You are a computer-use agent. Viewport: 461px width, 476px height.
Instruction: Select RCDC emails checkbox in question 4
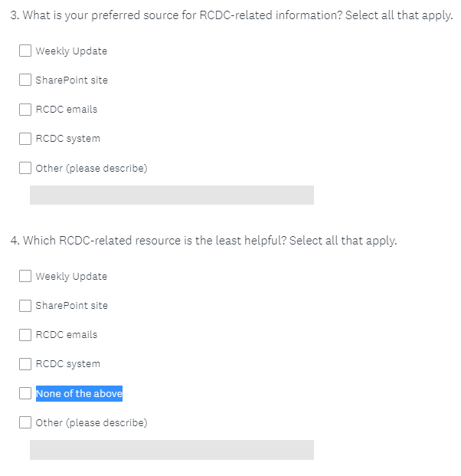coord(25,334)
